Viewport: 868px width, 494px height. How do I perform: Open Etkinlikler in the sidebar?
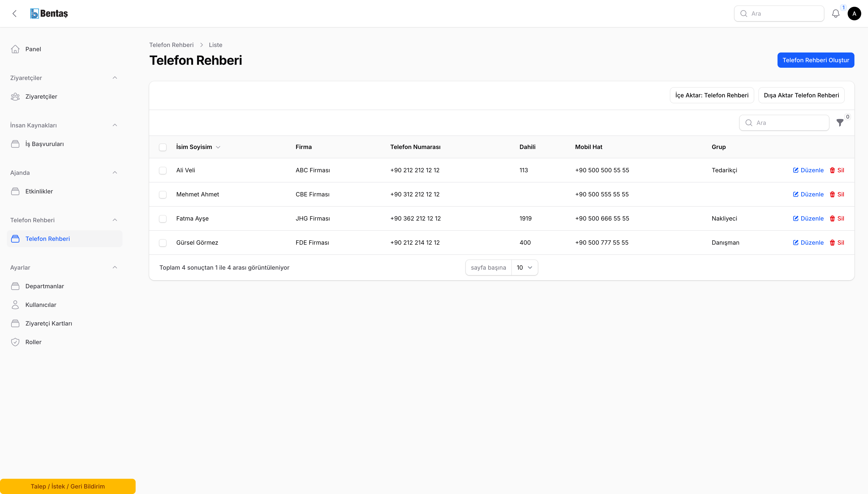pos(39,191)
